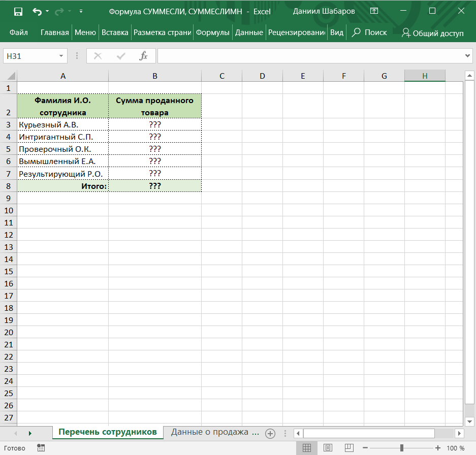This screenshot has width=476, height=455.
Task: Click the zoom in plus icon
Action: (438, 448)
